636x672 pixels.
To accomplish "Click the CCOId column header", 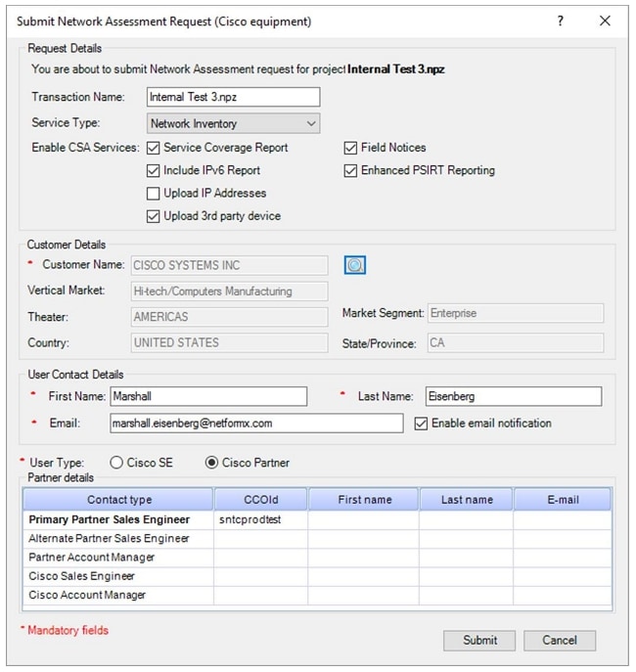I will pyautogui.click(x=260, y=499).
